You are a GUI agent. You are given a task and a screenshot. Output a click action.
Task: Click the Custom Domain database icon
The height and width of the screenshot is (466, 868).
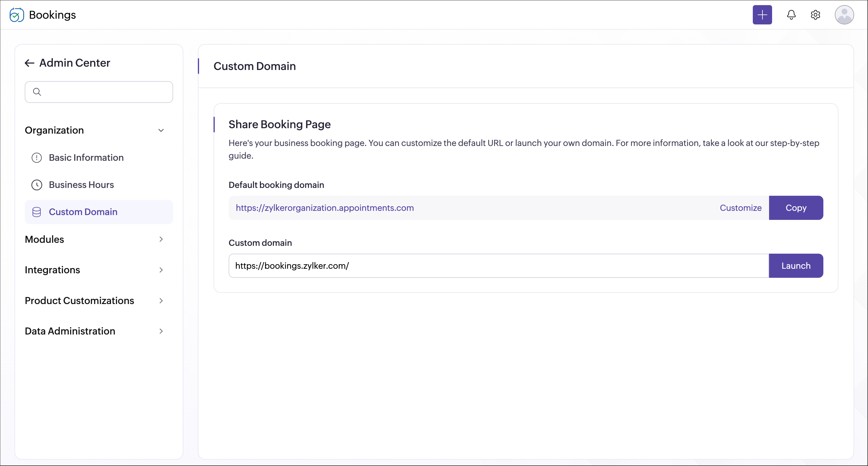point(37,212)
